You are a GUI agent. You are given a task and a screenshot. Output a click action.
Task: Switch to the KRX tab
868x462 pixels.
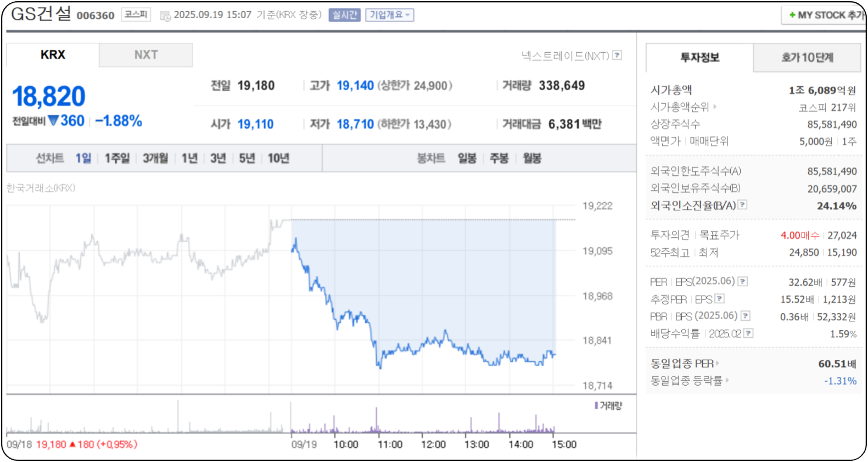53,55
